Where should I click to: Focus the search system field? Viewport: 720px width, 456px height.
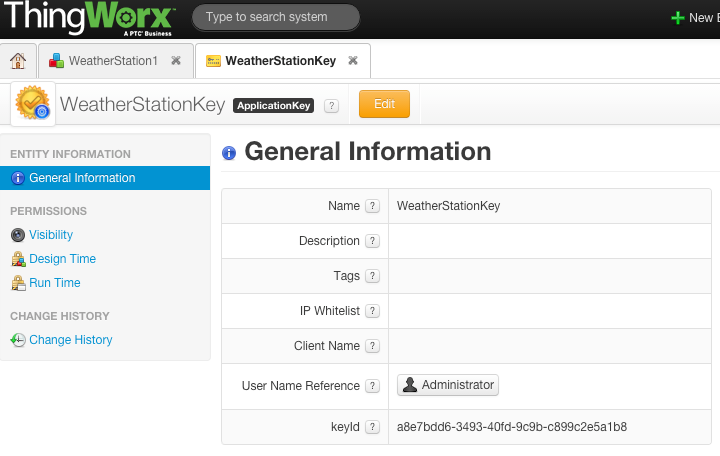coord(276,17)
